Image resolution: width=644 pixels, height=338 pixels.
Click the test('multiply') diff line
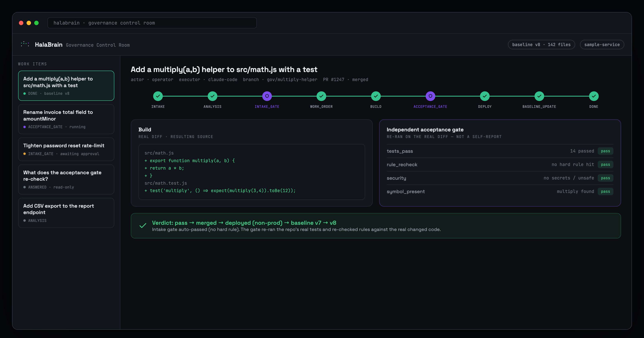click(220, 191)
